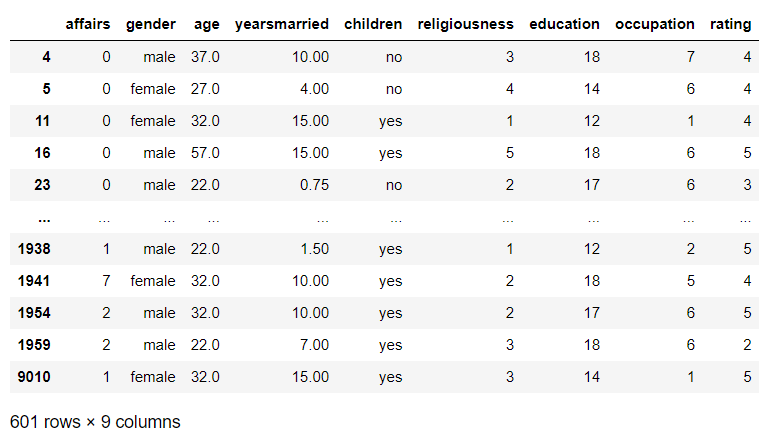Image resolution: width=775 pixels, height=432 pixels.
Task: Click the "gender" column header
Action: click(151, 24)
